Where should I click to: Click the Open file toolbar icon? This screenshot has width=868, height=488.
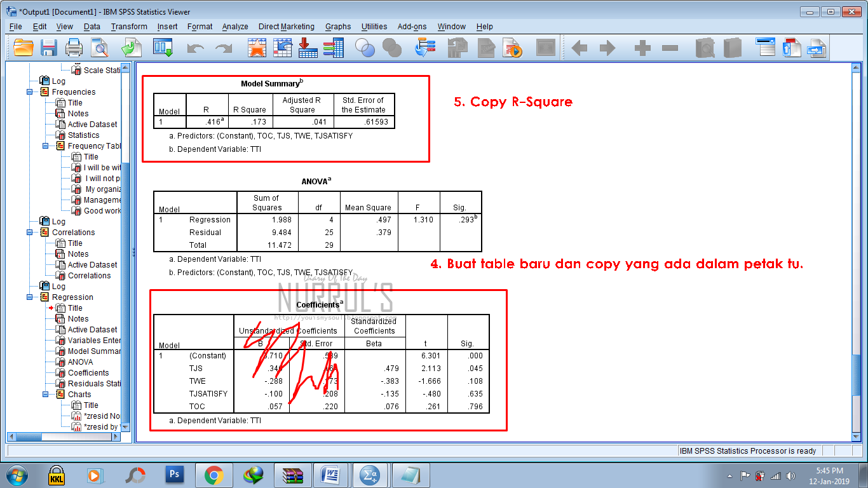[24, 46]
